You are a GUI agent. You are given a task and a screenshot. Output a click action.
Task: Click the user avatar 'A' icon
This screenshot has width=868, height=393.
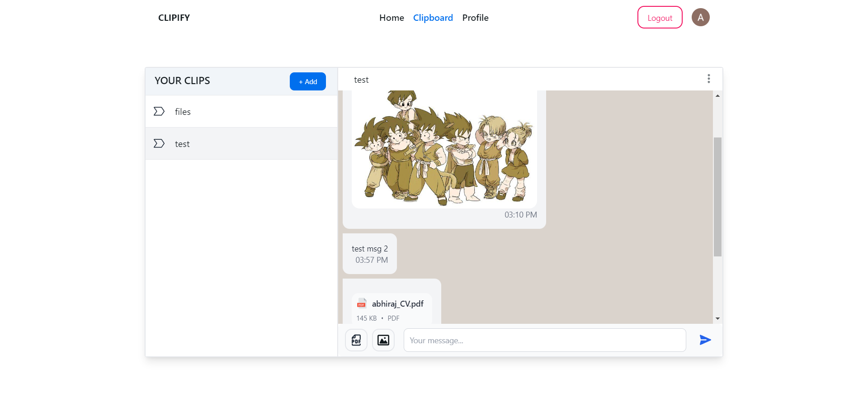(700, 18)
